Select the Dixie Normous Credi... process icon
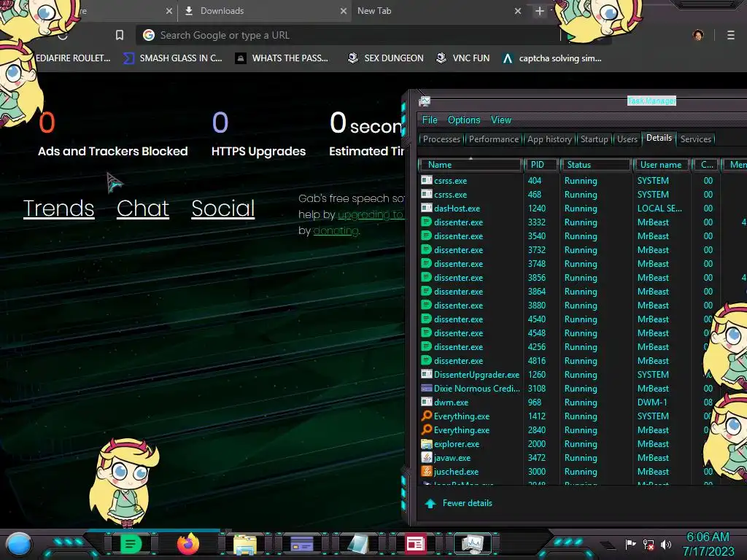The height and width of the screenshot is (560, 747). (x=426, y=388)
